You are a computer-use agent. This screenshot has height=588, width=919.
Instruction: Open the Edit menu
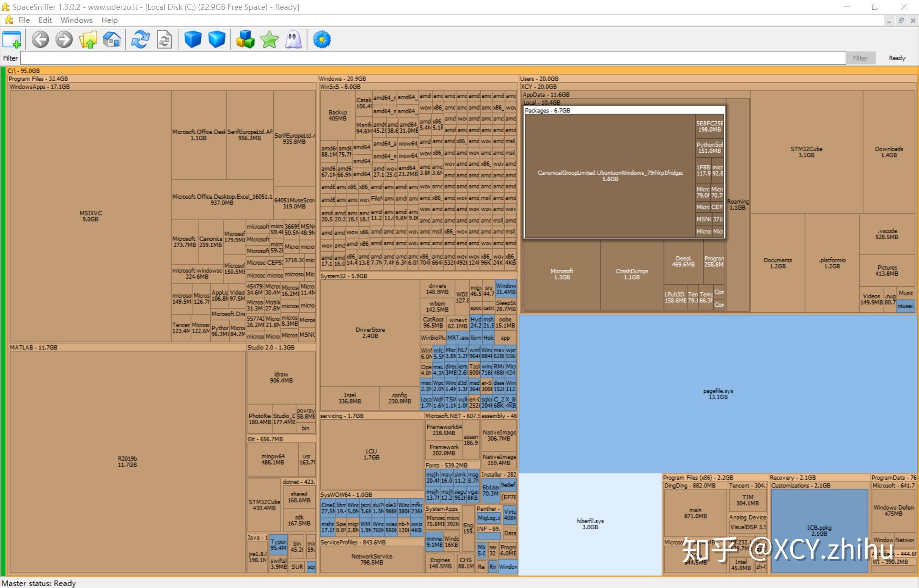[45, 20]
